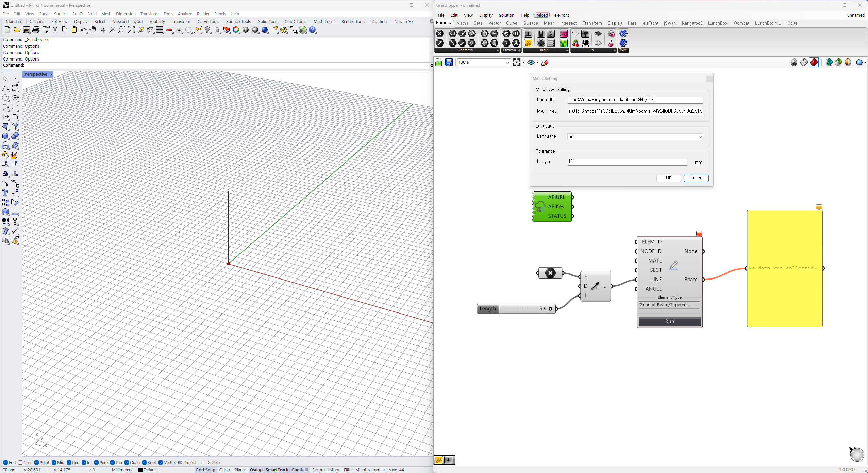The image size is (868, 473).
Task: Open the Solution menu in Grasshopper
Action: point(506,15)
